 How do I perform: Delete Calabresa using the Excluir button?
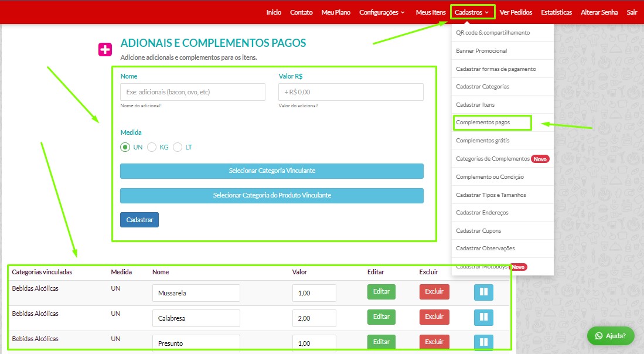pyautogui.click(x=434, y=317)
